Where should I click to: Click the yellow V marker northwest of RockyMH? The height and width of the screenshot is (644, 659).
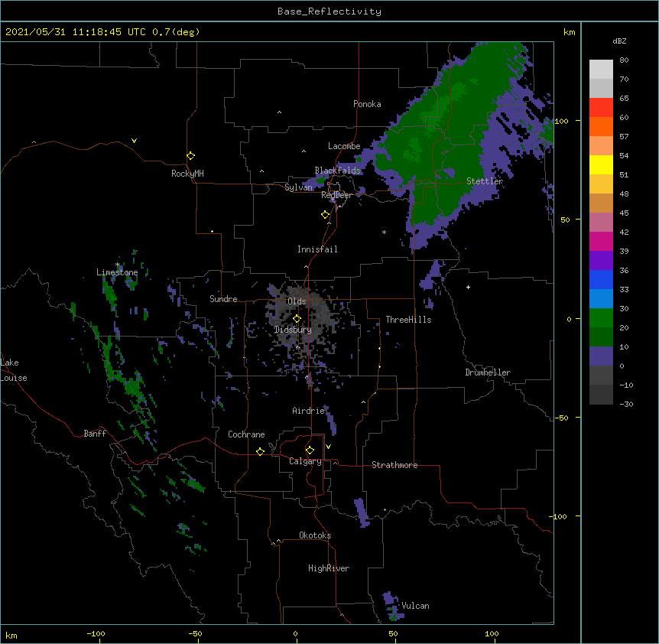point(134,141)
